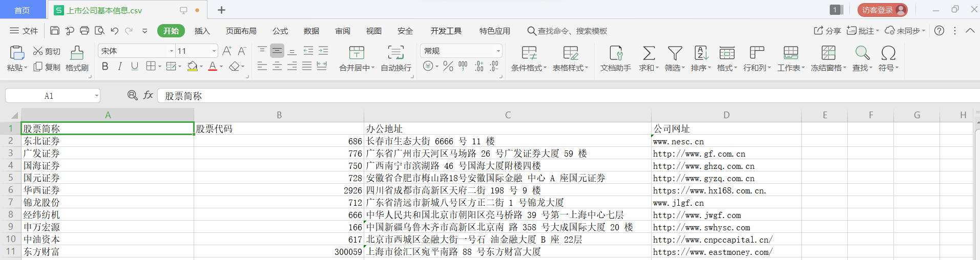Switch to the 公式 ribbon tab
The width and height of the screenshot is (980, 260).
click(x=280, y=31)
